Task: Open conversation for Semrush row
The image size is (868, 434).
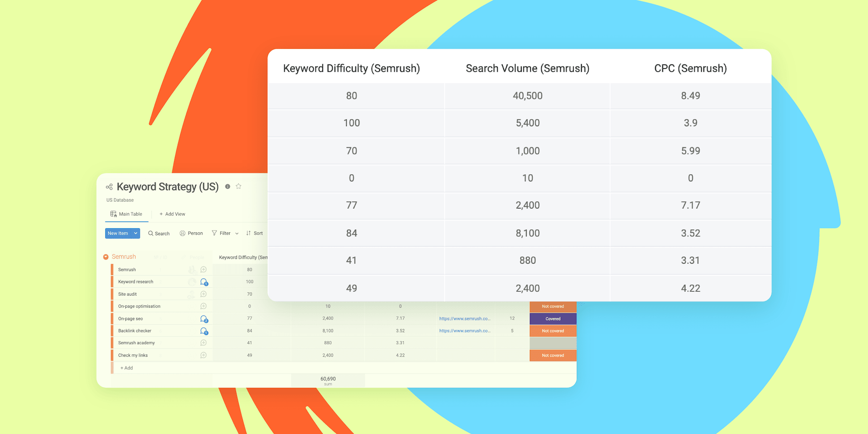Action: (203, 269)
